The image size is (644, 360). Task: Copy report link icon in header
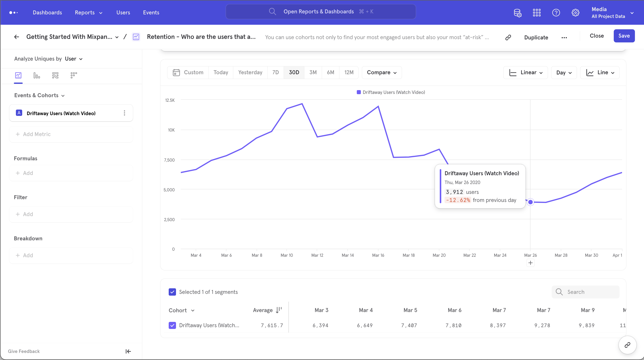click(508, 37)
